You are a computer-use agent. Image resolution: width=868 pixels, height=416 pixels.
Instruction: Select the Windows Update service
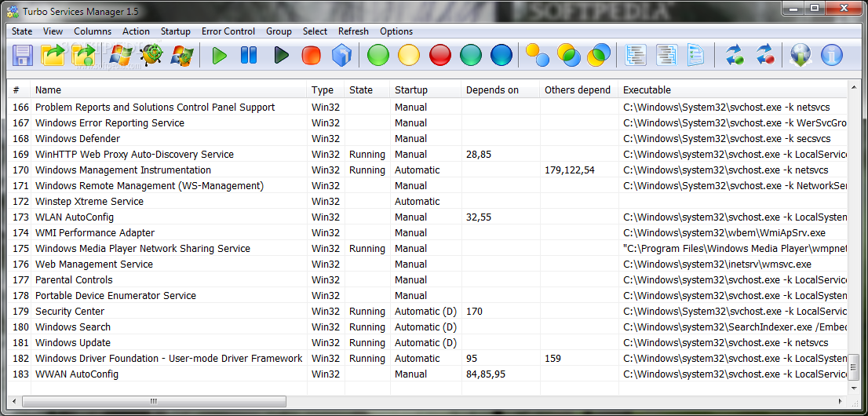point(428,343)
